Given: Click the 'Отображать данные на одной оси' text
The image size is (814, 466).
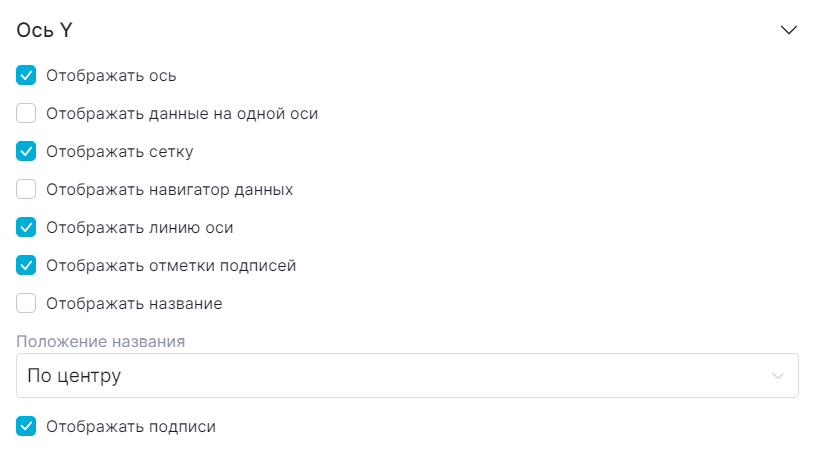Looking at the screenshot, I should (182, 113).
